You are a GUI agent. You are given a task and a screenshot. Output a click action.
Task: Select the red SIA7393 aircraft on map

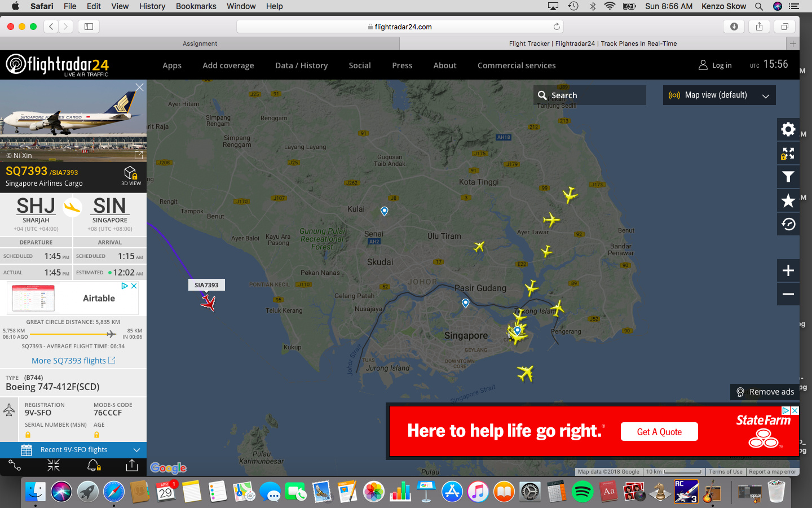(x=208, y=304)
